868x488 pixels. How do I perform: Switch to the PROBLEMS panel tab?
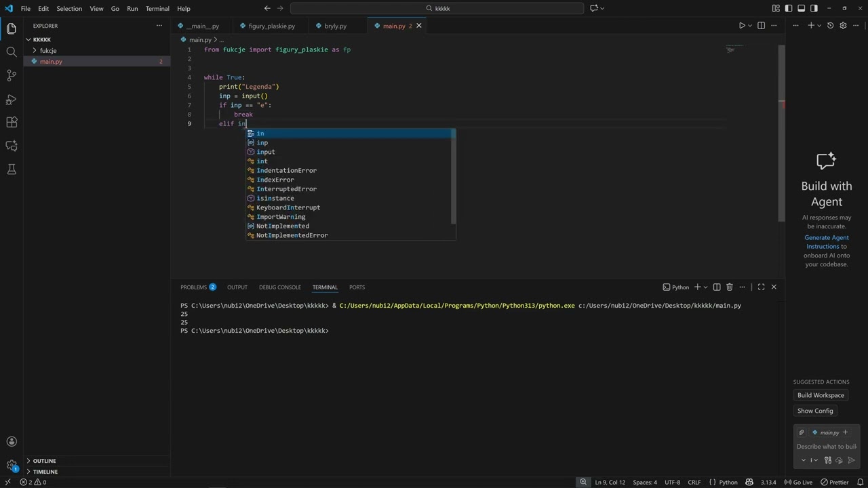pyautogui.click(x=198, y=287)
